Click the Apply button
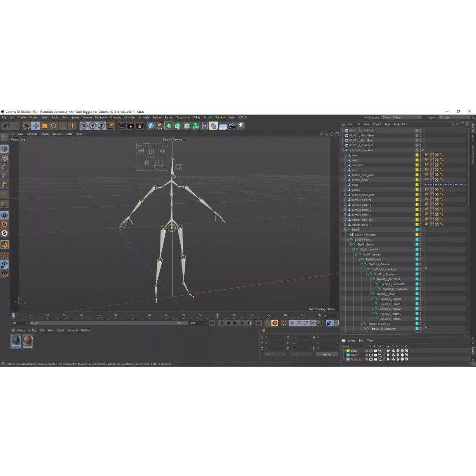The height and width of the screenshot is (476, 476). (327, 354)
